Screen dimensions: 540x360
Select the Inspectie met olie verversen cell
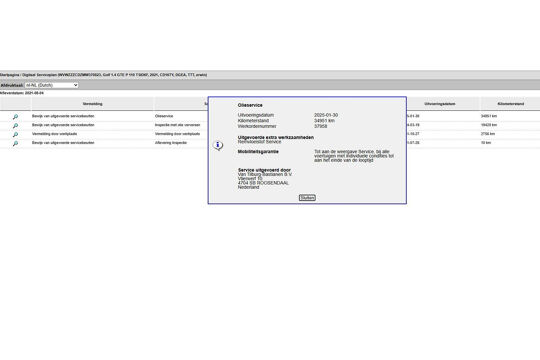pos(177,125)
